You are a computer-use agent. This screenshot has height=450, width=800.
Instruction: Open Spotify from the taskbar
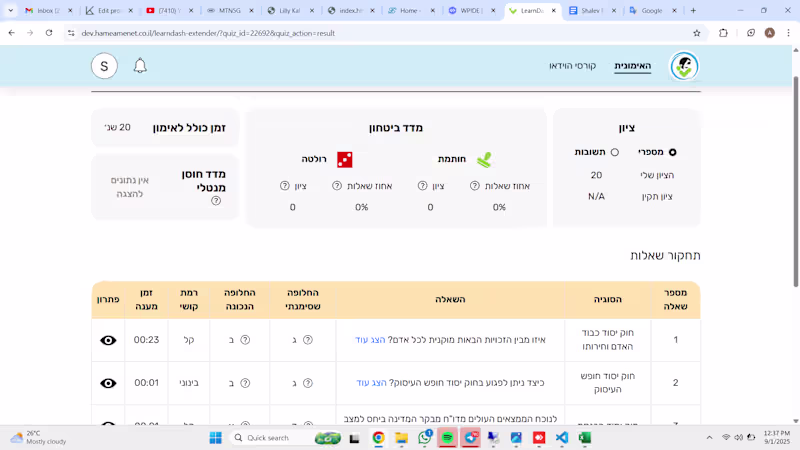coord(447,438)
